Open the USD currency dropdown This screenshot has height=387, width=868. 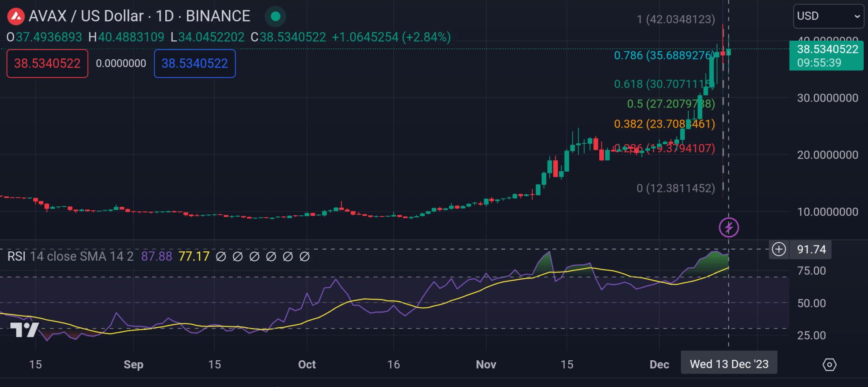tap(828, 17)
